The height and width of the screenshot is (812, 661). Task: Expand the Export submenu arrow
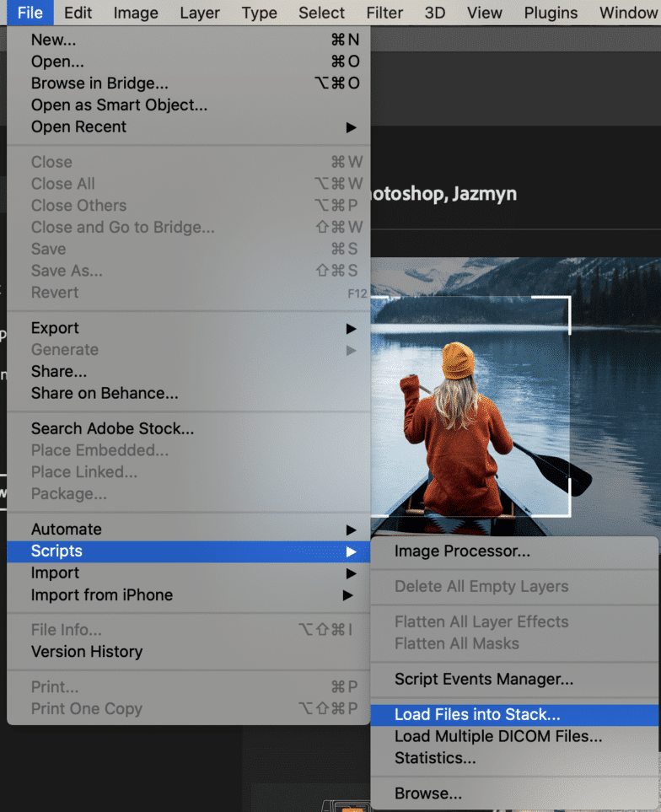click(x=351, y=328)
